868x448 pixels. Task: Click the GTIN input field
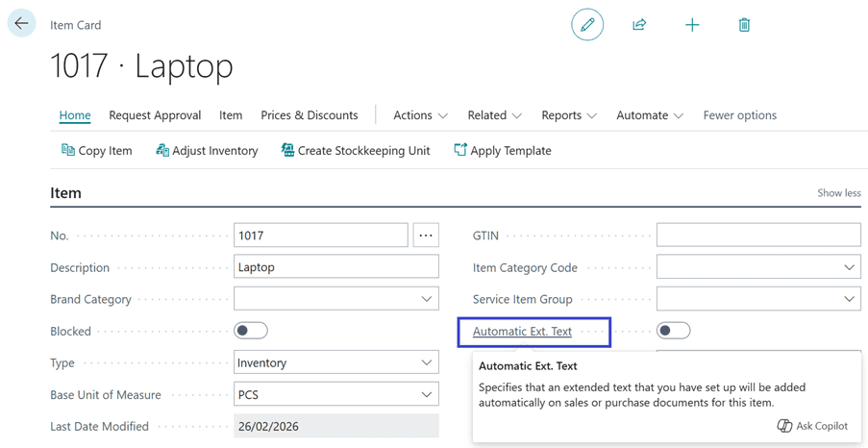tap(757, 236)
